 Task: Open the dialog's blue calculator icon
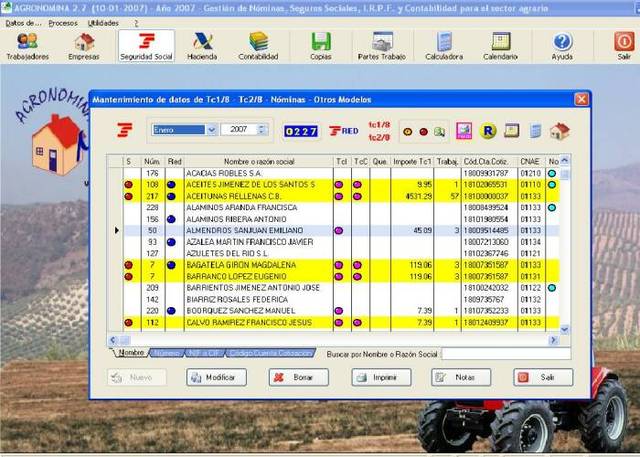(x=536, y=131)
